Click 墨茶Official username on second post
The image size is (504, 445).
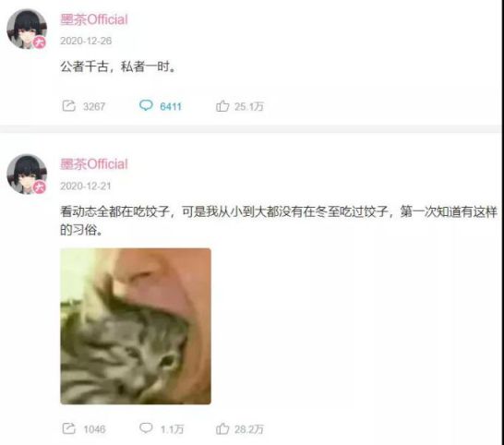pyautogui.click(x=94, y=164)
